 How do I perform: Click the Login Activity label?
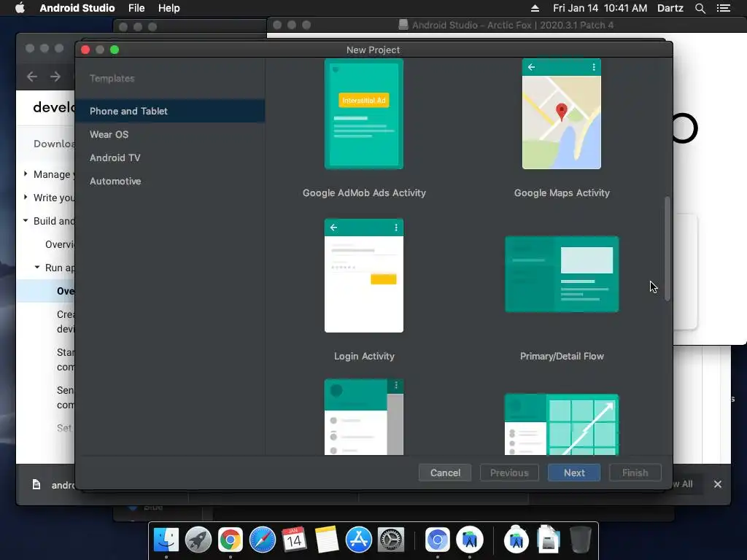tap(364, 356)
